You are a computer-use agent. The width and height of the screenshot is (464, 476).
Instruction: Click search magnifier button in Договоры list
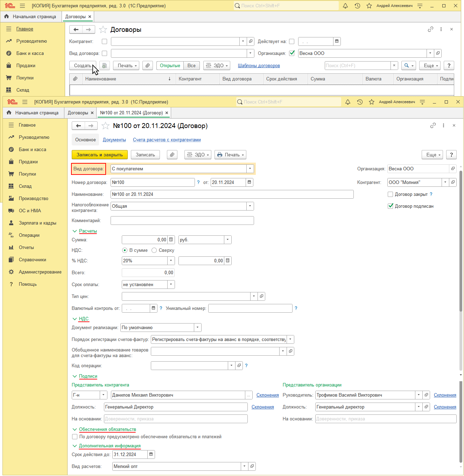point(408,65)
